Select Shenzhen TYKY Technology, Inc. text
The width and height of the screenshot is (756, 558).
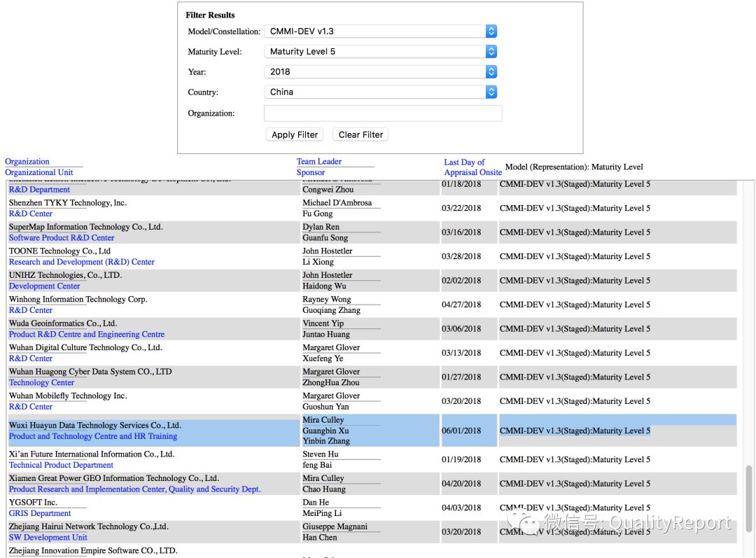pyautogui.click(x=68, y=202)
